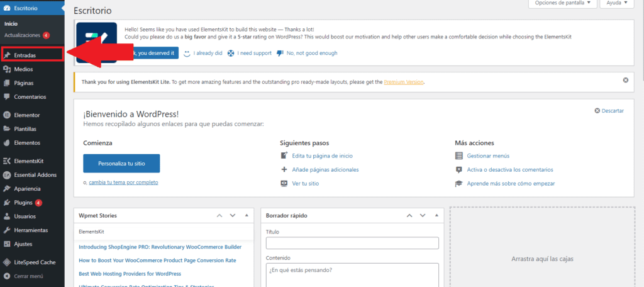Viewport: 644px width, 287px height.
Task: Move the Borrador rápido widget up
Action: 409,215
